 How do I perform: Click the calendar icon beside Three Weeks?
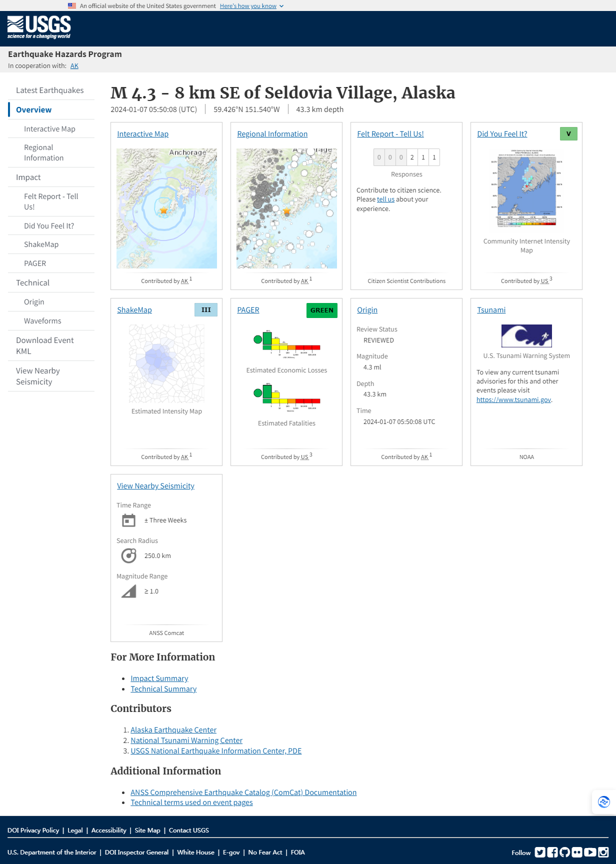pyautogui.click(x=129, y=520)
